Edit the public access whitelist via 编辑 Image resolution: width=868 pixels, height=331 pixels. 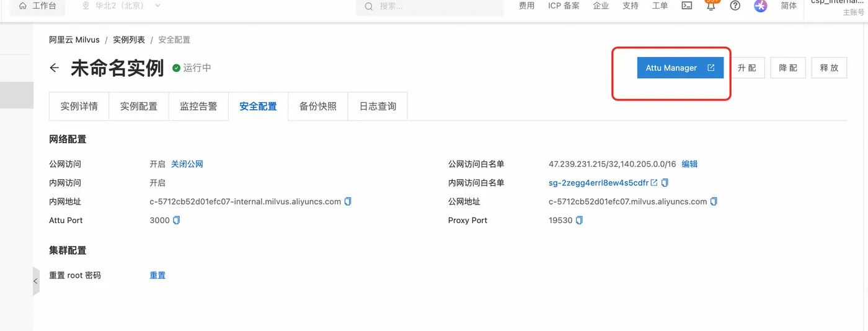(689, 164)
